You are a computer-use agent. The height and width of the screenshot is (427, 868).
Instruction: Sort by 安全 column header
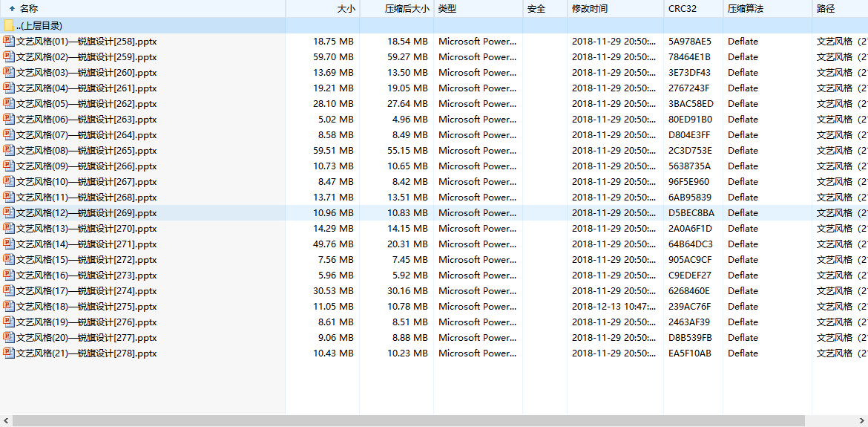[x=545, y=8]
